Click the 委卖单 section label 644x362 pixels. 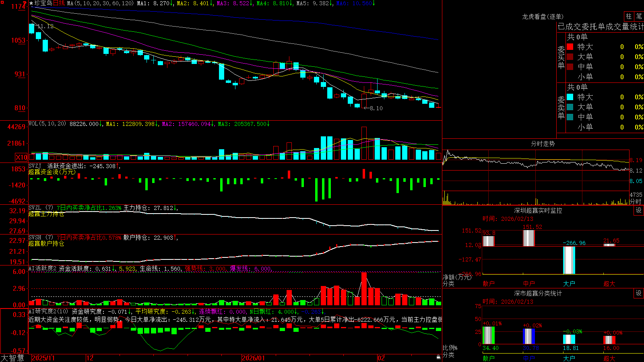tap(561, 107)
